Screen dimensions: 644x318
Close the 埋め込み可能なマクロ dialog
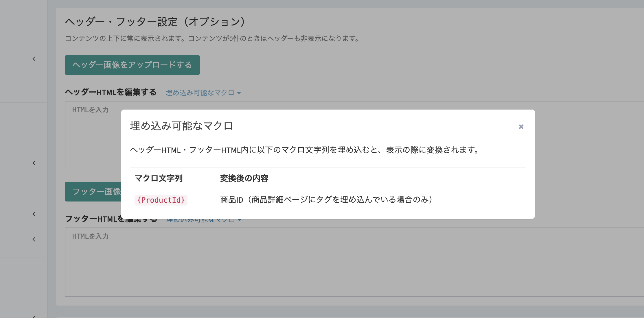click(x=521, y=127)
